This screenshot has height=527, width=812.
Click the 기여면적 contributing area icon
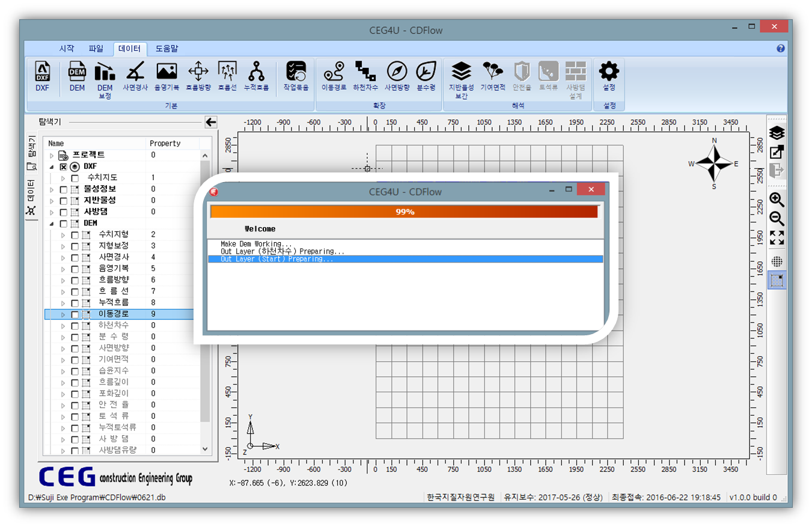point(493,77)
